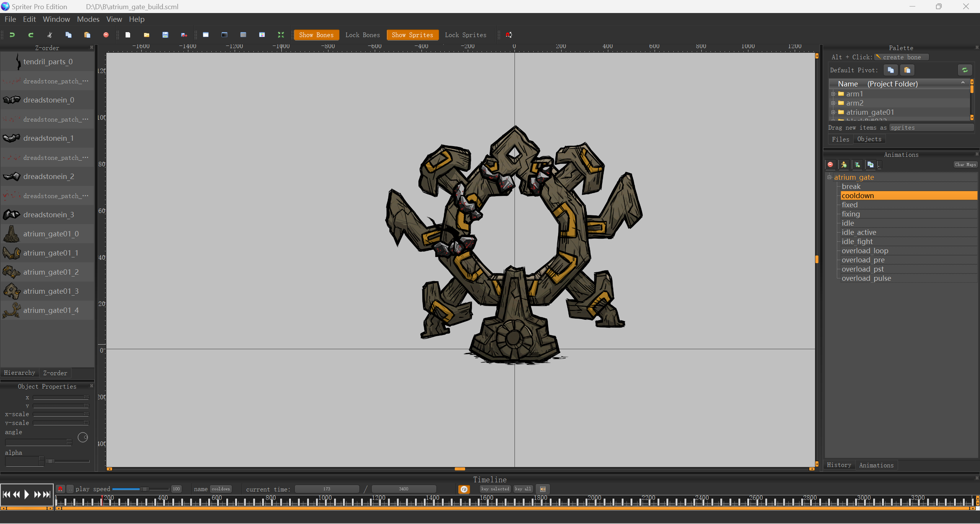Toggle the Show Sprites button
Screen dimensions: 980x524
412,35
